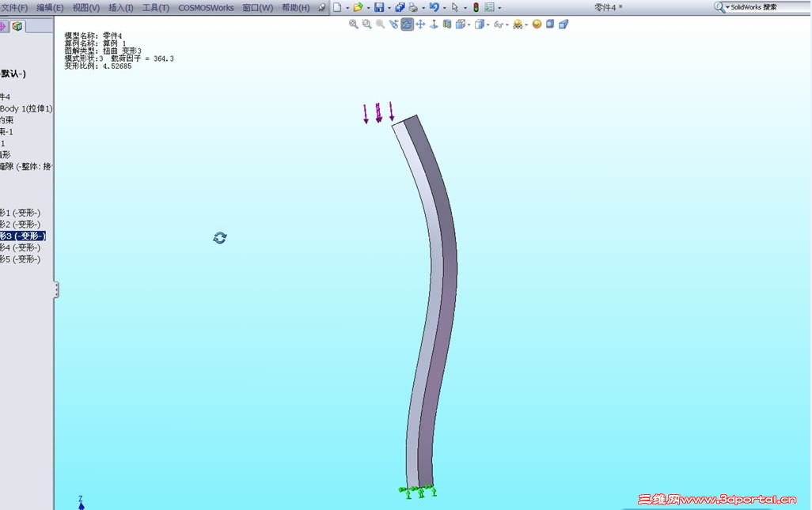Image resolution: width=812 pixels, height=510 pixels.
Task: Click the Previous View icon
Action: (x=393, y=24)
